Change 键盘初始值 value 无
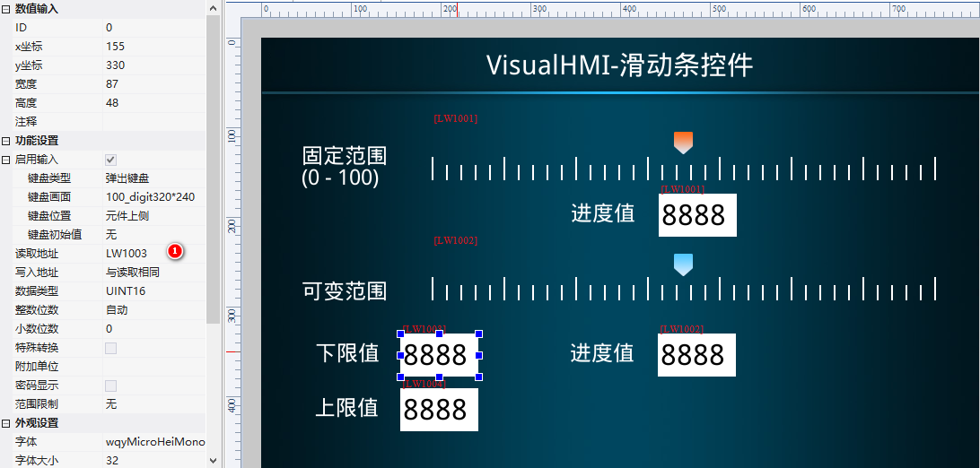 click(153, 235)
